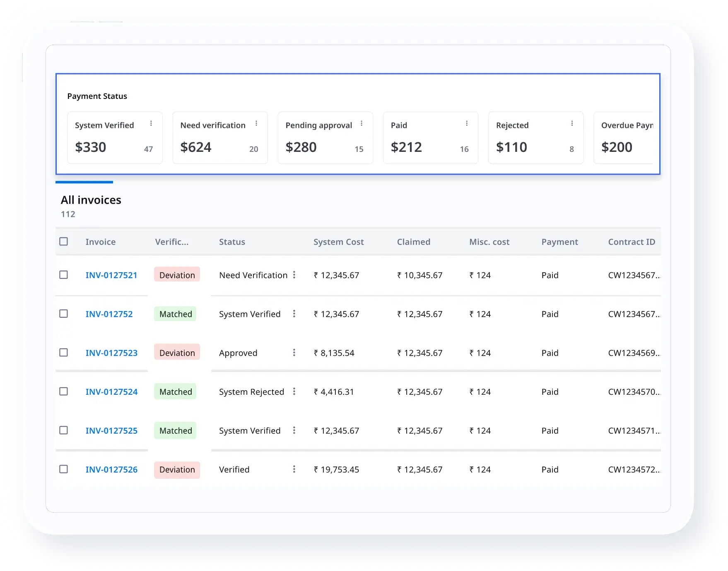
Task: Open status options for invoice INV-0127521
Action: coord(294,275)
